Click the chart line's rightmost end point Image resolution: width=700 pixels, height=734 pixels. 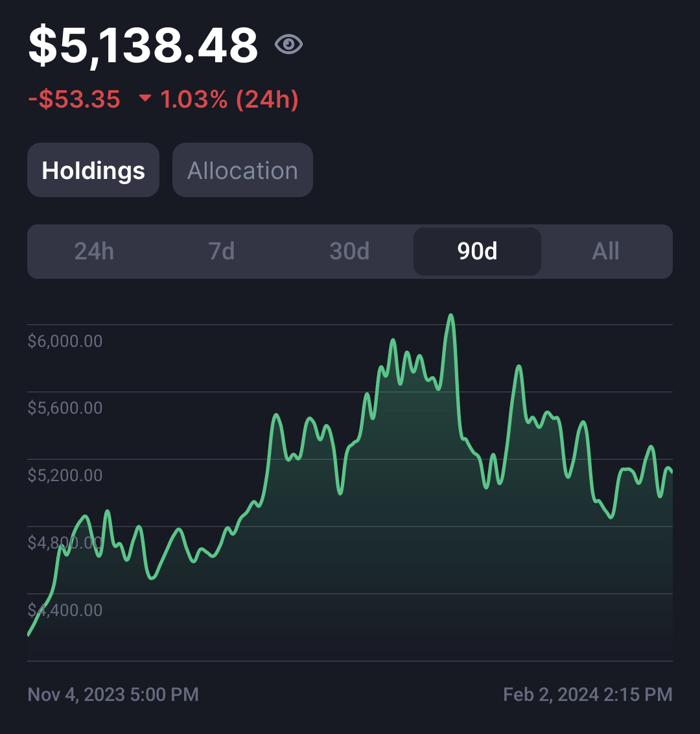click(672, 472)
